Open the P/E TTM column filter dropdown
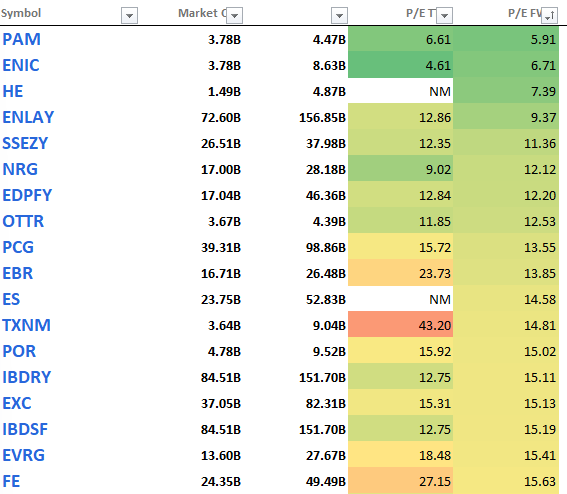Screen dimensions: 567x494 [444, 16]
